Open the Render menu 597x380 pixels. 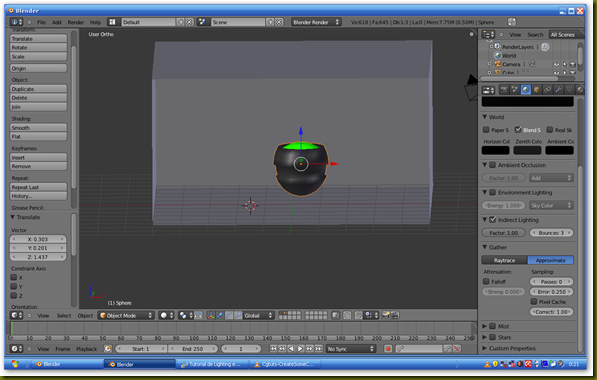point(76,22)
